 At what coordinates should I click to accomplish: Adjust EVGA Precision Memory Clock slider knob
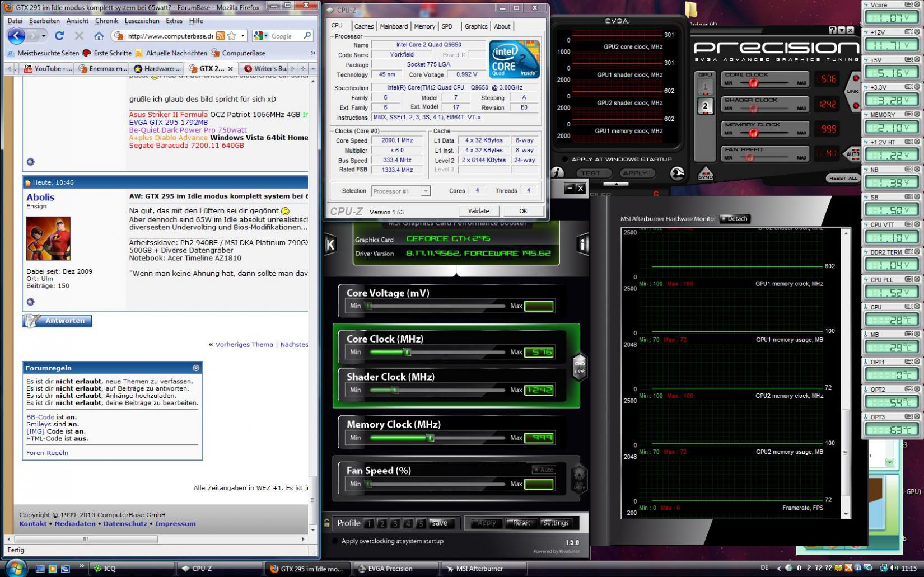coord(754,133)
